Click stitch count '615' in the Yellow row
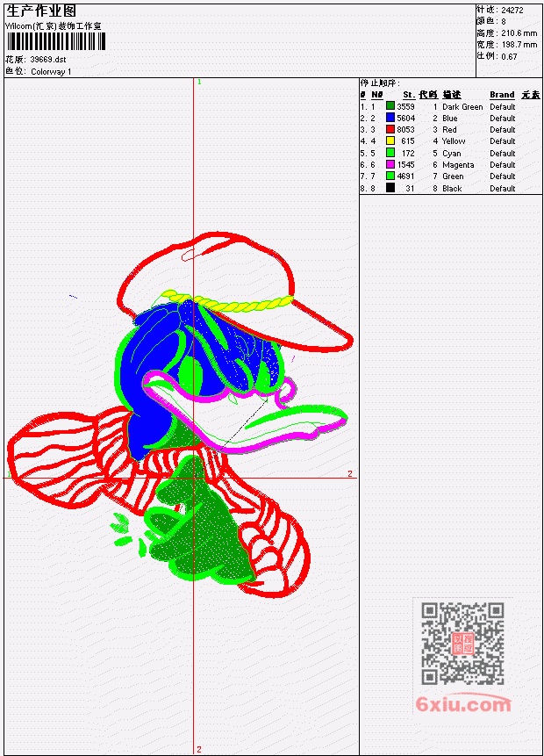Viewport: 544px width, 756px height. click(x=408, y=141)
